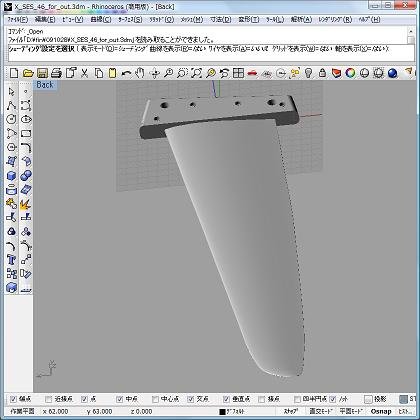
Task: Select the Undo arrow icon
Action: (126, 73)
